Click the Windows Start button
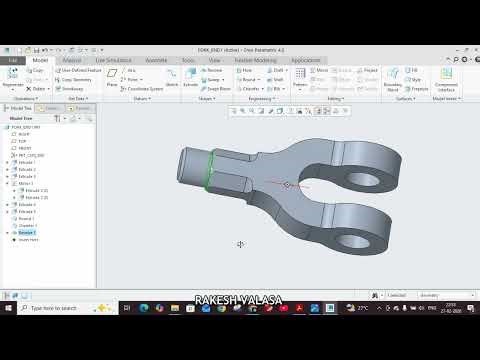 tap(8, 308)
